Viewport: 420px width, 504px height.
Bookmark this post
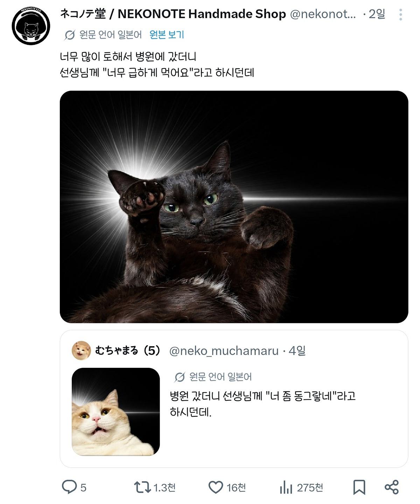359,487
